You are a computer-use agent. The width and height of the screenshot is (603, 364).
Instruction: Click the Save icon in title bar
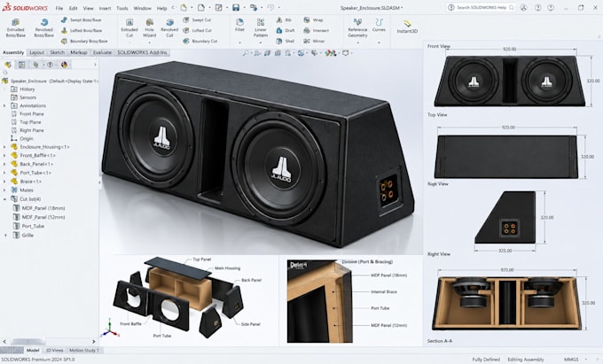point(236,8)
